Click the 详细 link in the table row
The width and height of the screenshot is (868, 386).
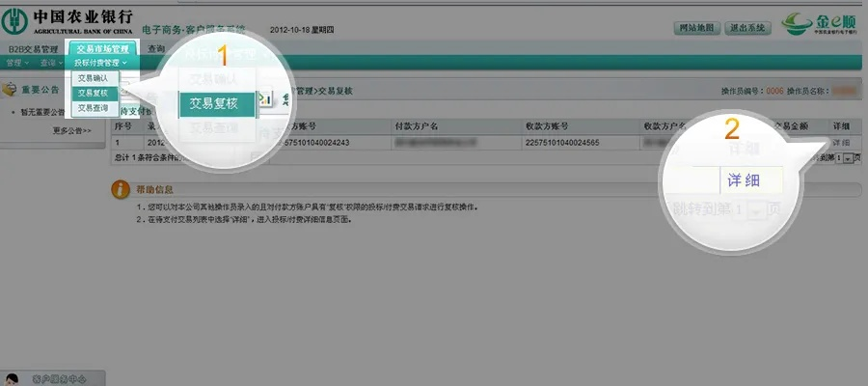[x=840, y=142]
